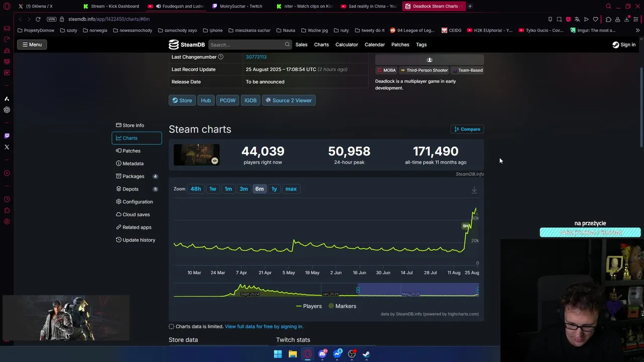Click the heart bookmark icon in the address bar
Screen dimensions: 644x362
pyautogui.click(x=596, y=19)
